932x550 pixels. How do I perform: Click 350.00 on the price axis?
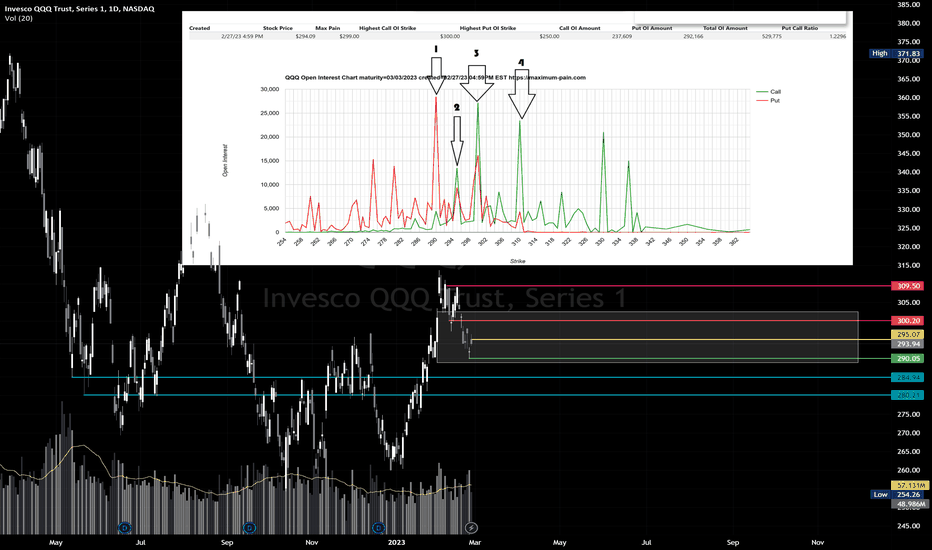[909, 135]
